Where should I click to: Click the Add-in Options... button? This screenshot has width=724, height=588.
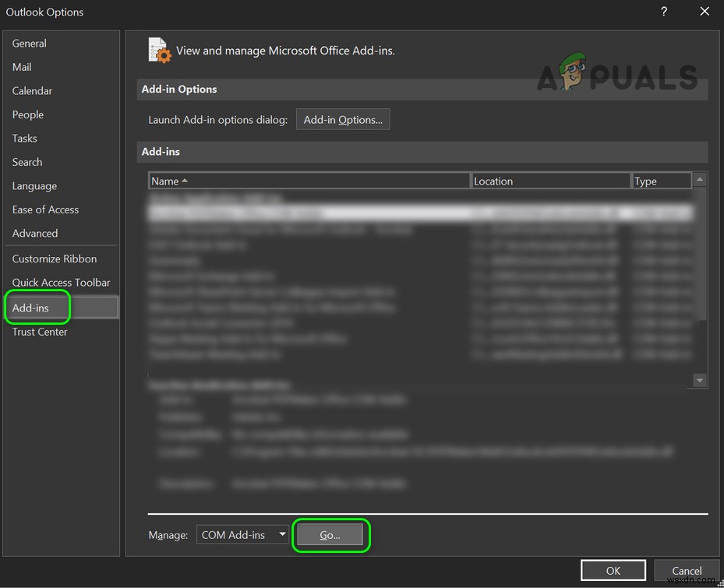(343, 119)
